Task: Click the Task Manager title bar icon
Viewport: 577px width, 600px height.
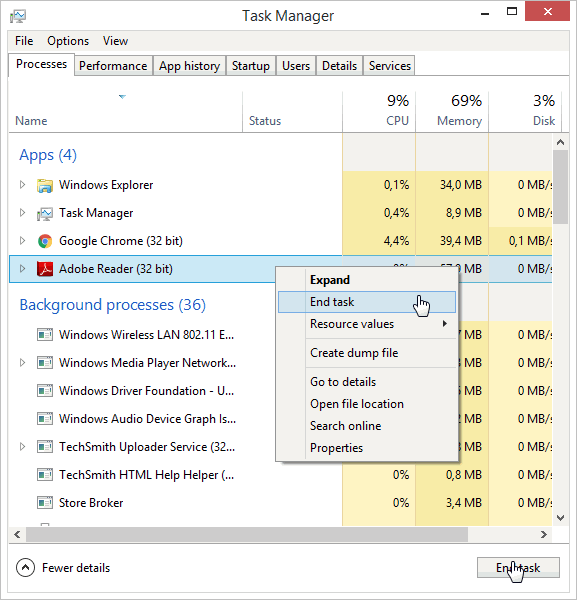Action: tap(18, 16)
